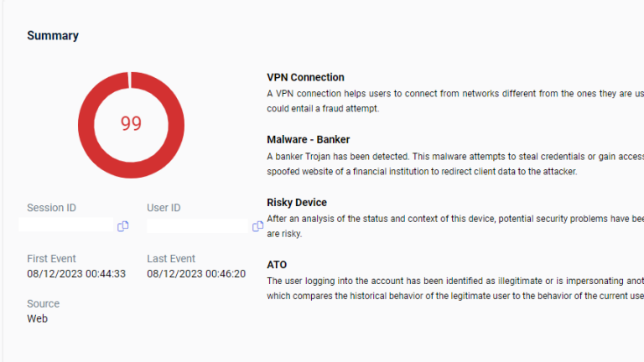Select the Risky Device indicator heading
The width and height of the screenshot is (644, 362).
(x=297, y=203)
